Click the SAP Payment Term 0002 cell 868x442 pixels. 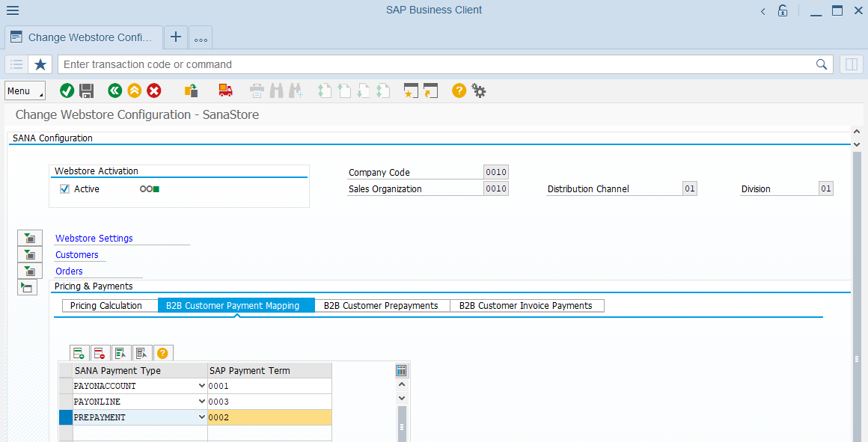click(269, 417)
